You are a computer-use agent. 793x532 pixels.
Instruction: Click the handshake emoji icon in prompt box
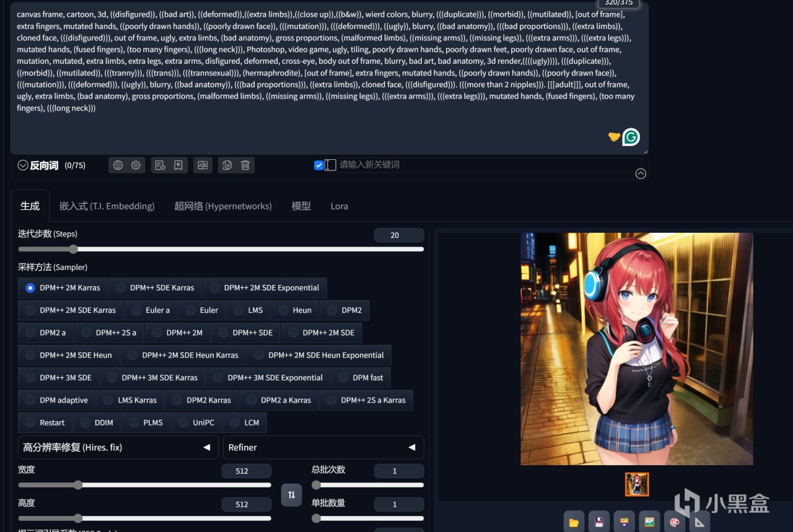click(614, 137)
